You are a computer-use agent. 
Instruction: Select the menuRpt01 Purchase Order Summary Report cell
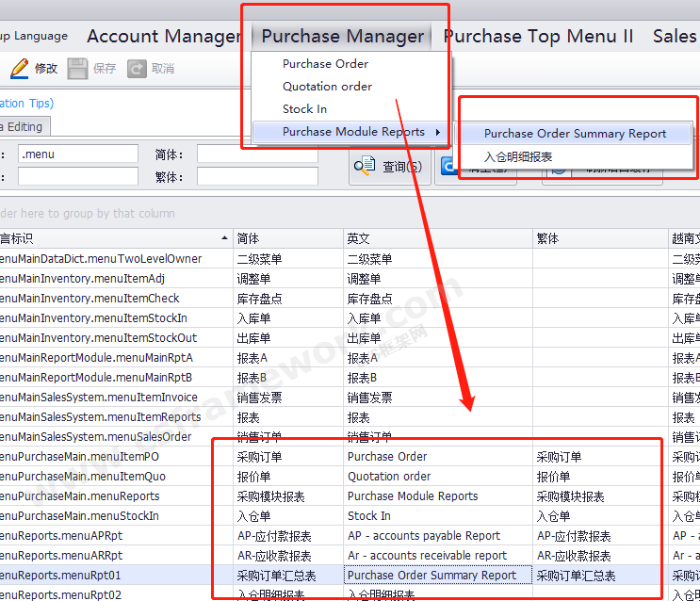click(431, 575)
